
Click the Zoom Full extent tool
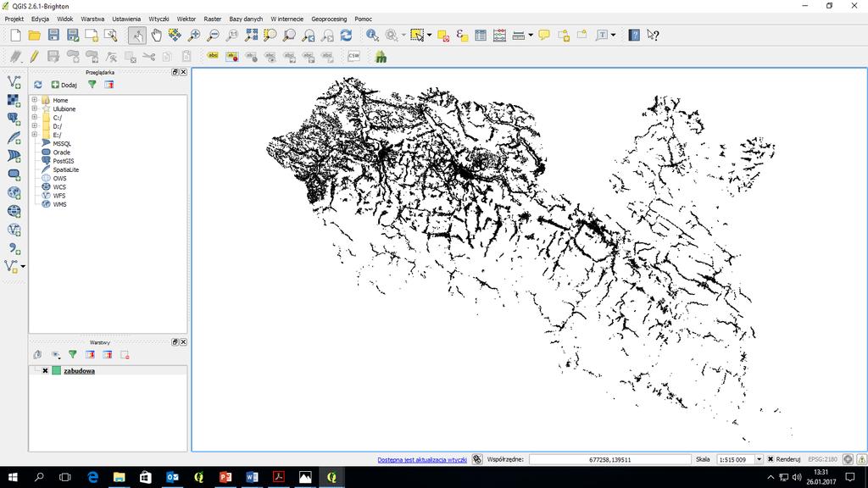pos(251,36)
